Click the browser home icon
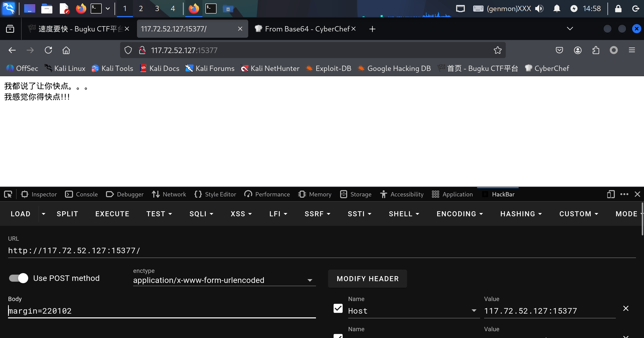Screen dimensions: 644x338 coord(66,50)
